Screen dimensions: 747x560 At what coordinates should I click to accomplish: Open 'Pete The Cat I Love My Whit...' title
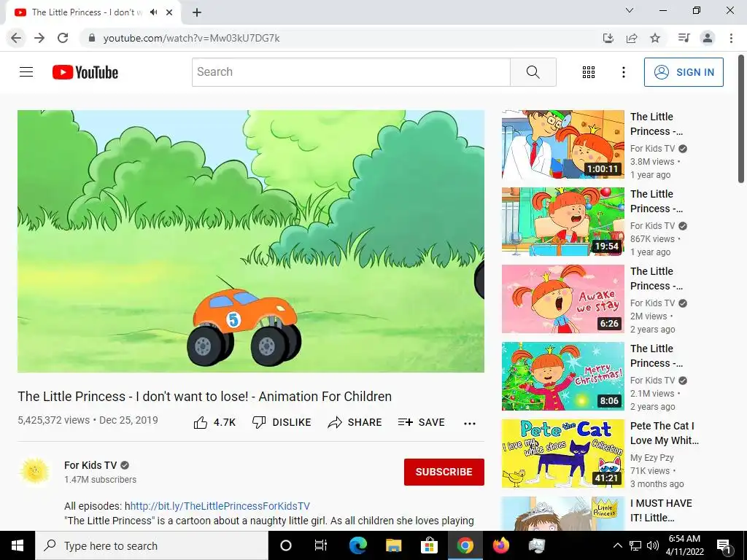coord(664,433)
